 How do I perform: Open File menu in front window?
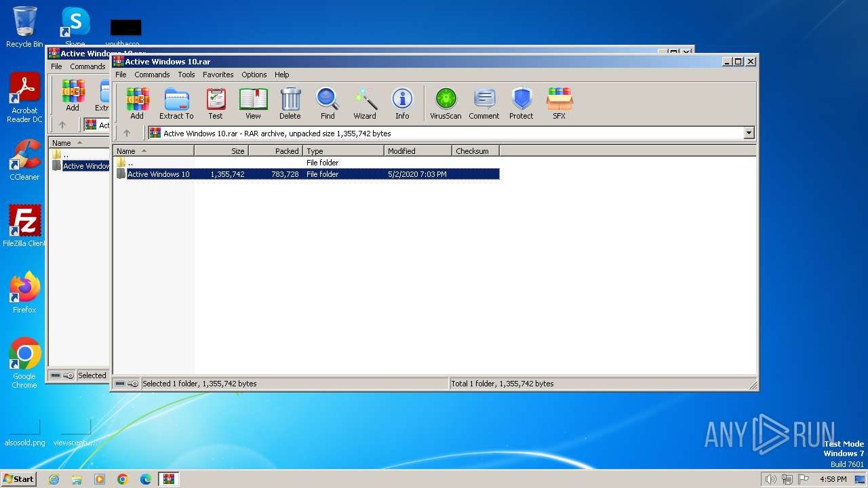coord(121,75)
